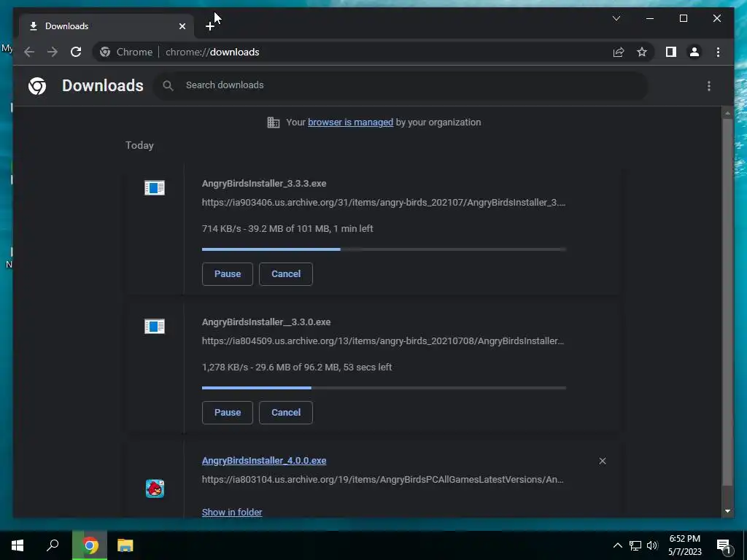747x560 pixels.
Task: Click the Angry Birds icon of the 4.0.0 installer
Action: 155,489
